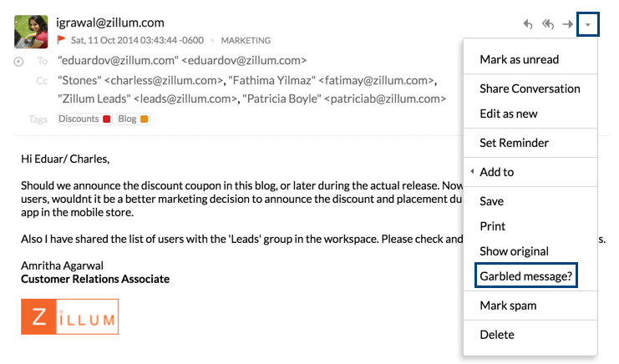Click the reply arrow icon
This screenshot has width=619, height=364.
[x=528, y=24]
